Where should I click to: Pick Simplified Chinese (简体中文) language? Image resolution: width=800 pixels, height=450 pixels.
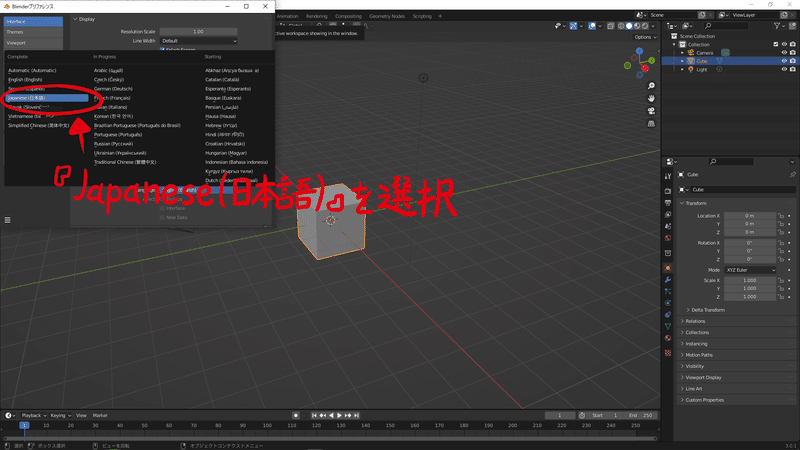click(38, 126)
